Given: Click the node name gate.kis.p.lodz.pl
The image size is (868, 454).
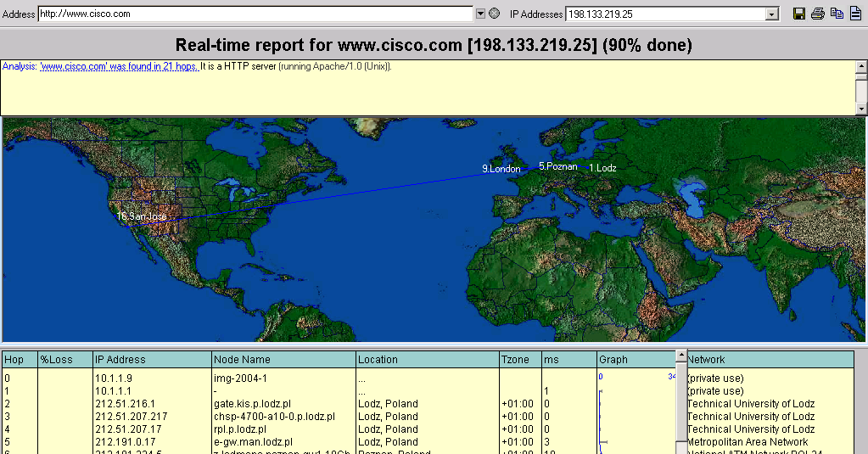Looking at the screenshot, I should coord(253,404).
